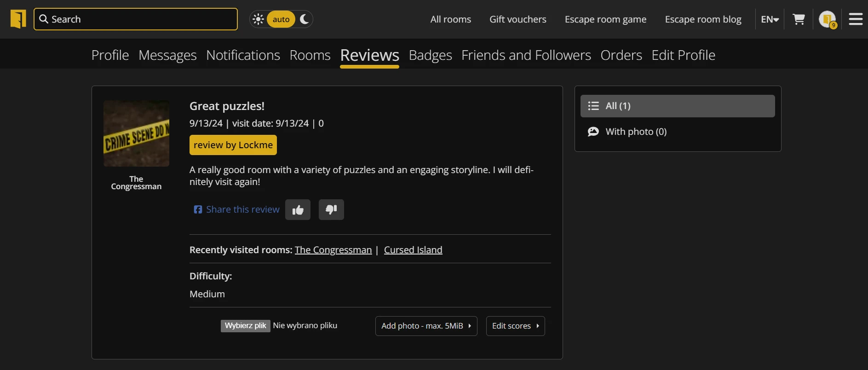This screenshot has width=868, height=370.
Task: Filter reviews by All (1)
Action: tap(677, 106)
